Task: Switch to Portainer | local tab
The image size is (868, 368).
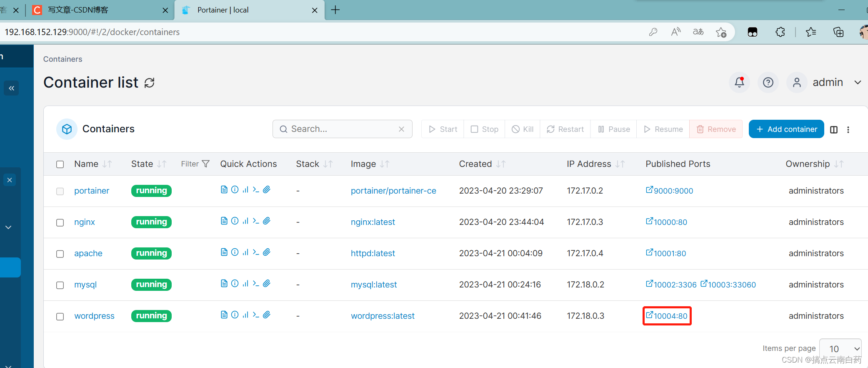Action: click(x=248, y=10)
